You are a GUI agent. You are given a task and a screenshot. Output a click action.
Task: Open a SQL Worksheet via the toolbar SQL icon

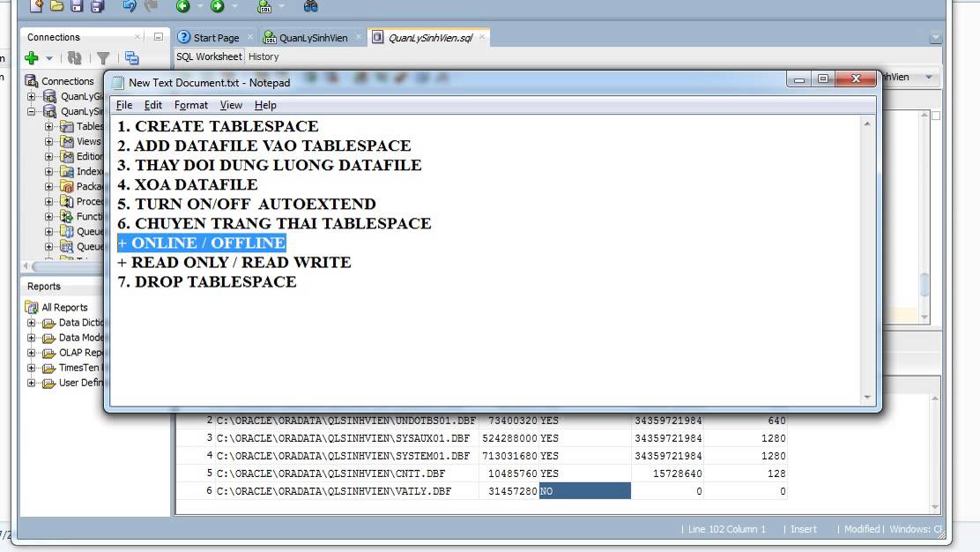(x=264, y=6)
